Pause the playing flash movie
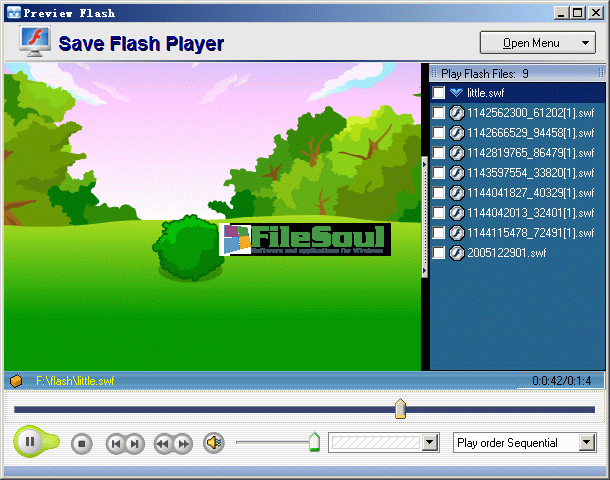This screenshot has width=610, height=480. coord(30,441)
